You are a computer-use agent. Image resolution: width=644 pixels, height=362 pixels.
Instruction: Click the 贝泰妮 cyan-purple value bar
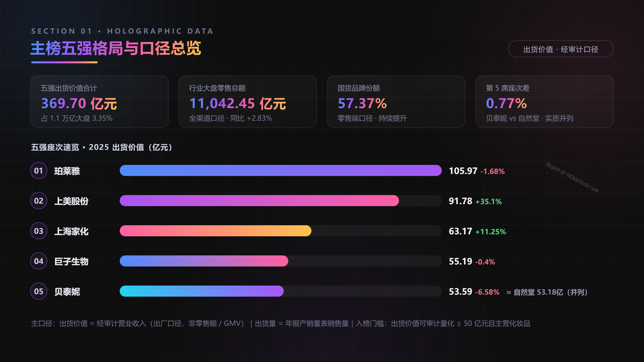coord(202,291)
